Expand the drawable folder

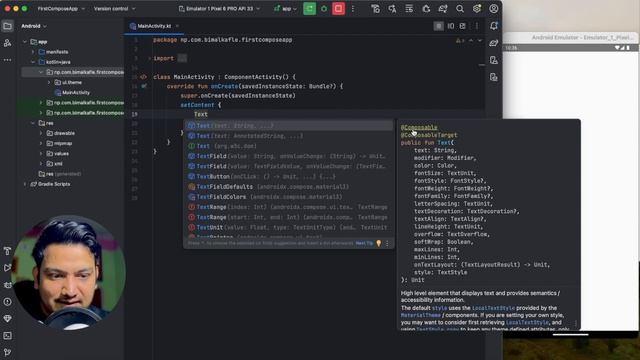click(41, 133)
